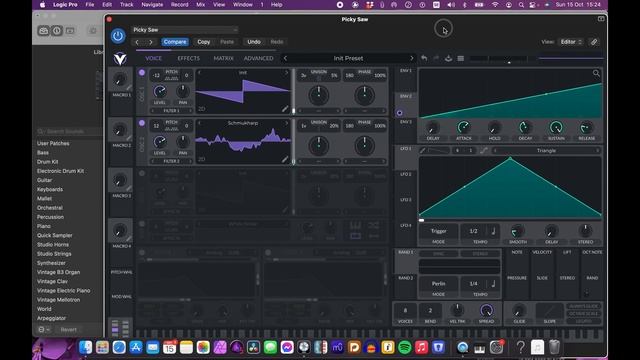Screen dimensions: 640x360
Task: Toggle Legato option
Action: pos(584,321)
